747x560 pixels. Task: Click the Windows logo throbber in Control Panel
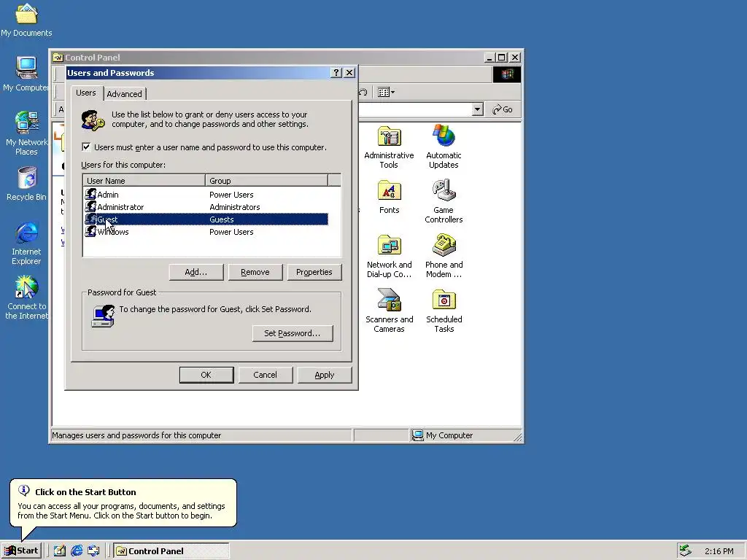(506, 74)
